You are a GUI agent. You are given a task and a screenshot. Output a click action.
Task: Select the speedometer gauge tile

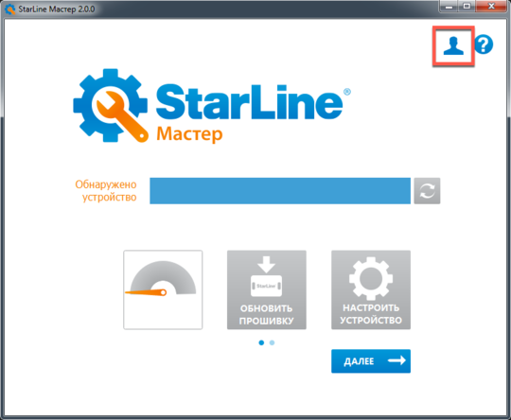(163, 289)
